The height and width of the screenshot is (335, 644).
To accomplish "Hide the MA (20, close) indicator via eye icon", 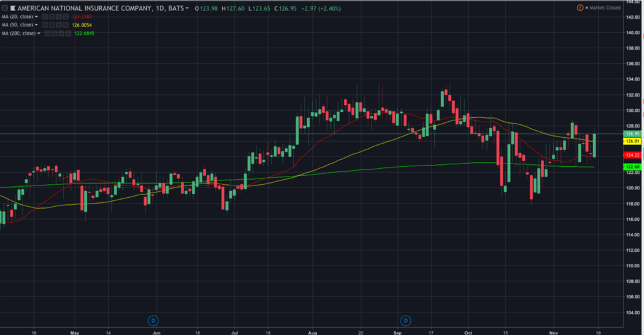I will click(45, 16).
